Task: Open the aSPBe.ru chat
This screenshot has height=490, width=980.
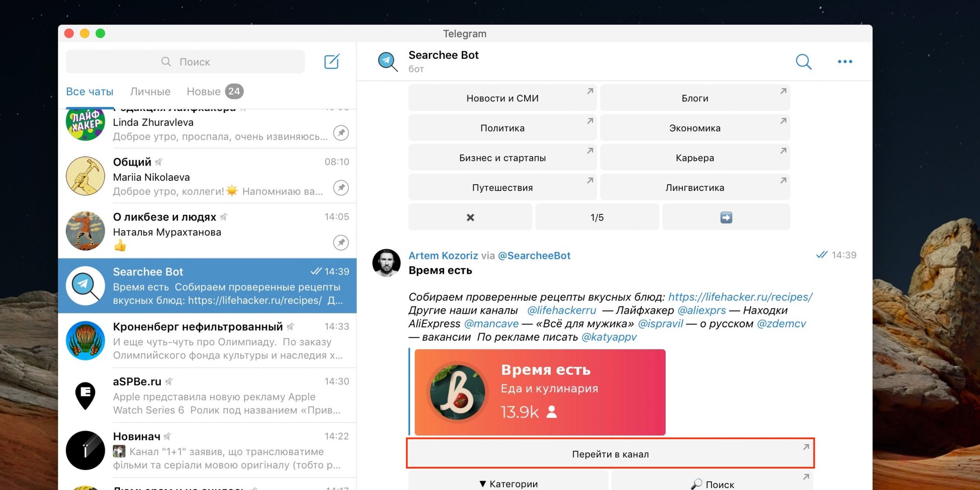Action: pyautogui.click(x=207, y=396)
